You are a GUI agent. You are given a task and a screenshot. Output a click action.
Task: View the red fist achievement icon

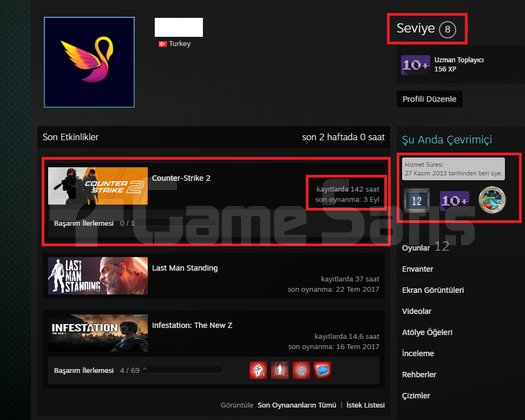click(258, 370)
